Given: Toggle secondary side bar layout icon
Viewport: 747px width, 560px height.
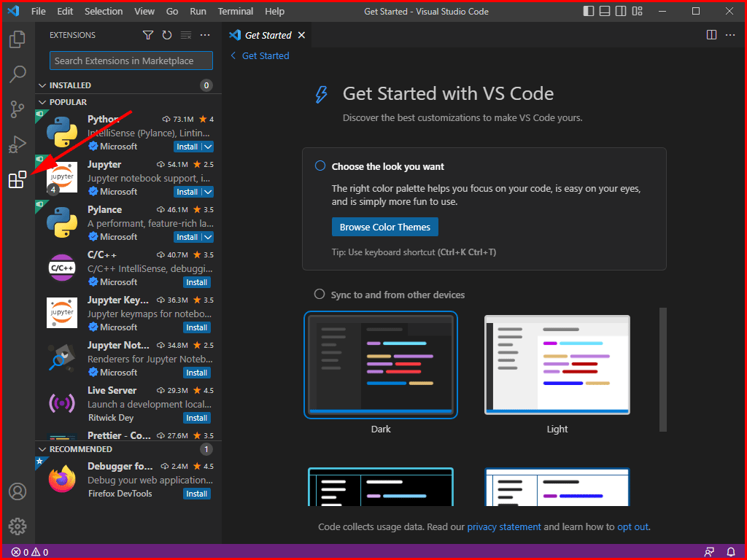Looking at the screenshot, I should 621,12.
